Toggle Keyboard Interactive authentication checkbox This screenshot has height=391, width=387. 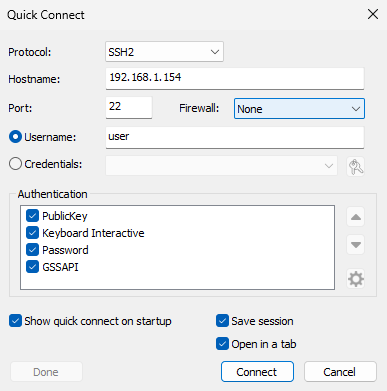[x=32, y=233]
